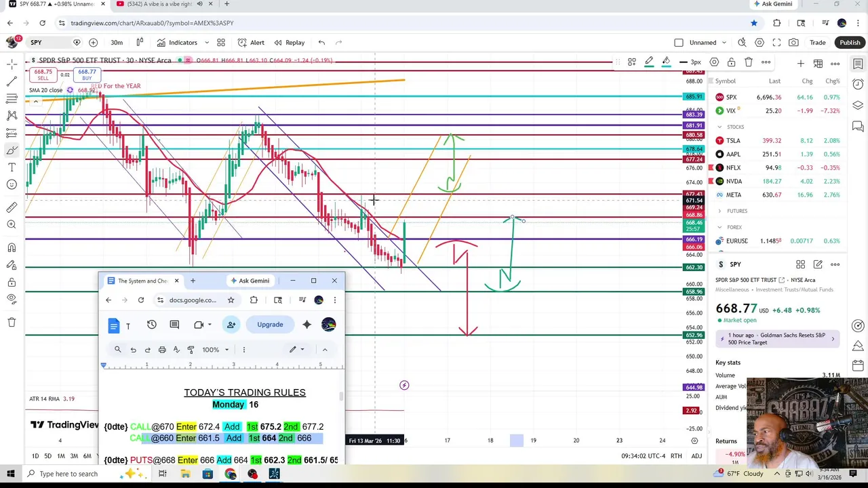Screen dimensions: 868x488
Task: Click the 668.77 BUY button
Action: click(87, 75)
